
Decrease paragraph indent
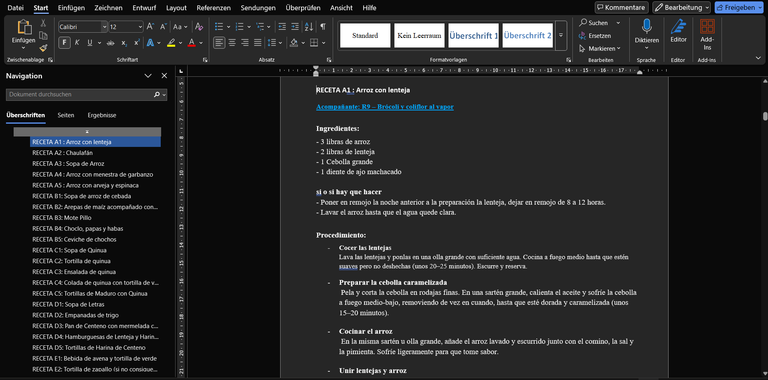(282, 26)
